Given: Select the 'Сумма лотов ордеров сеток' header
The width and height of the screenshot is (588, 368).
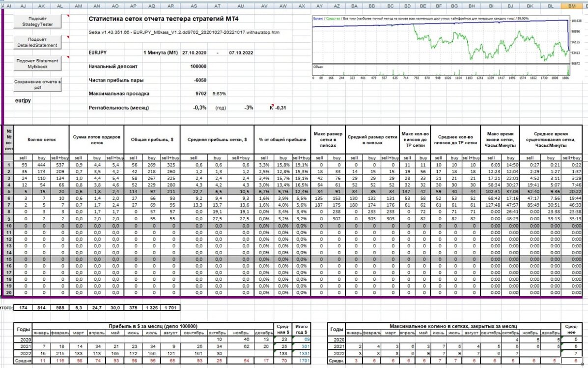Looking at the screenshot, I should coord(97,139).
